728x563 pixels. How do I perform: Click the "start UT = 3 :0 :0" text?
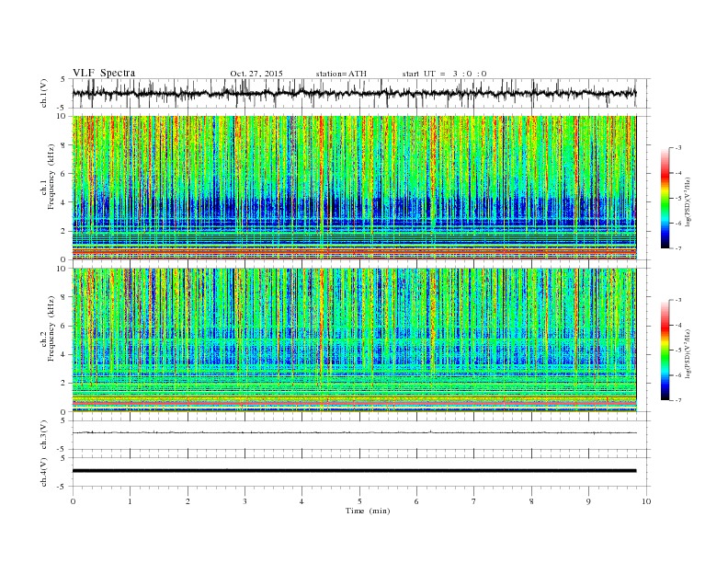[444, 74]
